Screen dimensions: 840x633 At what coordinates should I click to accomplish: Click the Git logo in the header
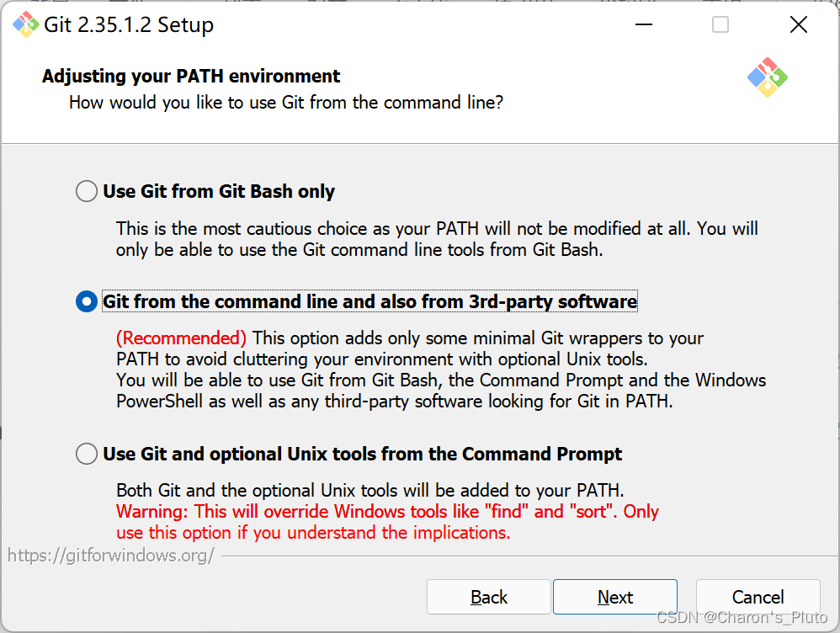point(767,77)
